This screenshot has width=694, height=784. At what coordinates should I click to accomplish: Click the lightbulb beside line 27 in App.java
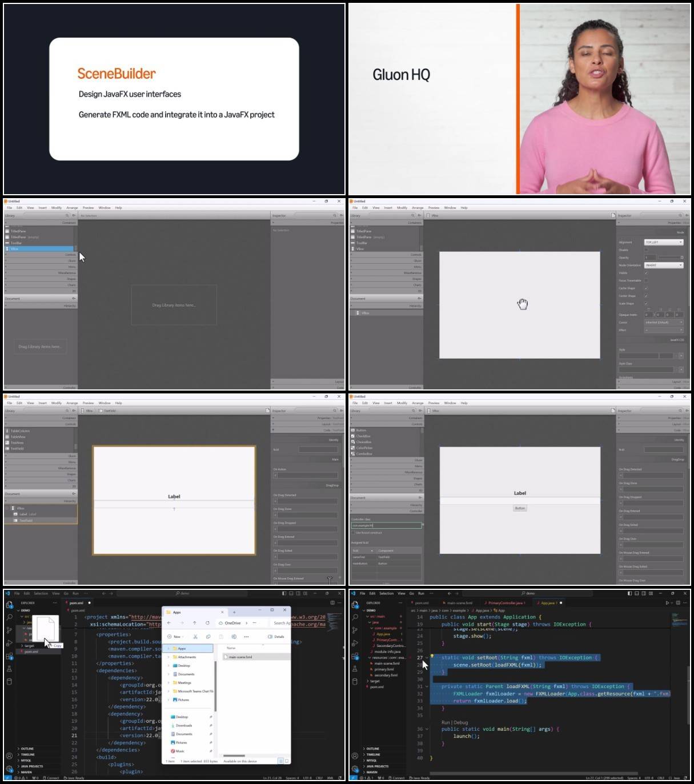click(x=432, y=657)
